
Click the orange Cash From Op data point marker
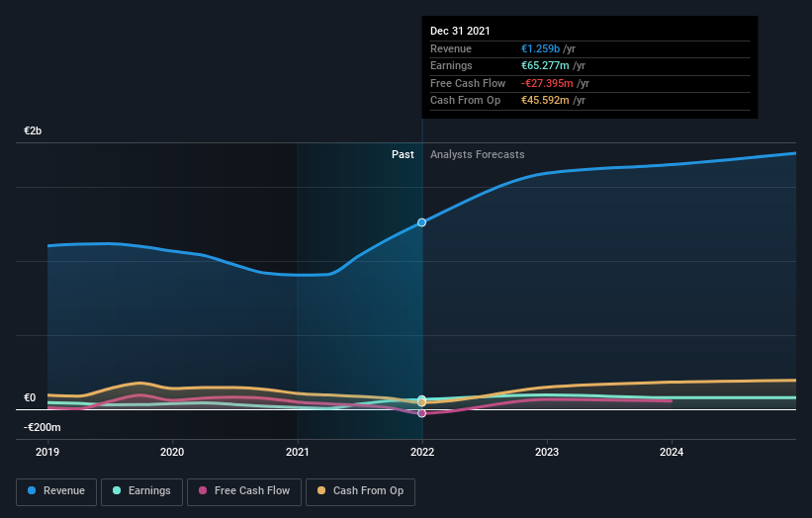(x=422, y=402)
